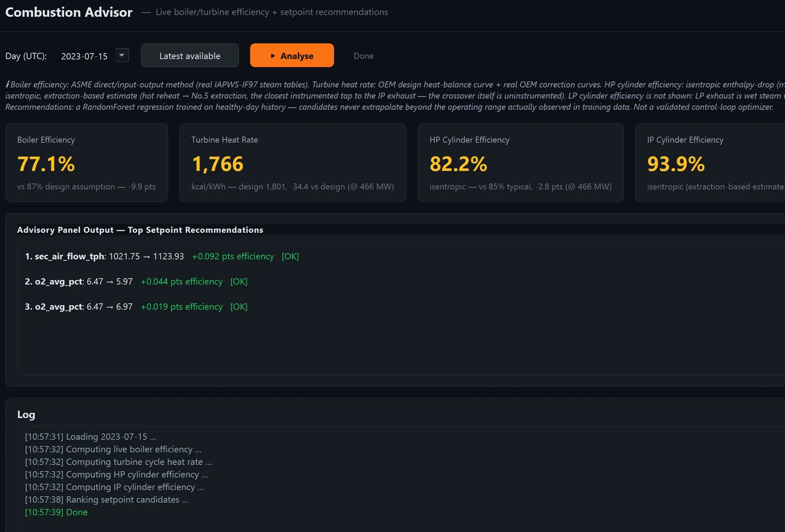Select recommendation 3 o2_avg_pct 6.47 → 6.97
Image resolution: width=785 pixels, height=532 pixels.
[x=136, y=307]
